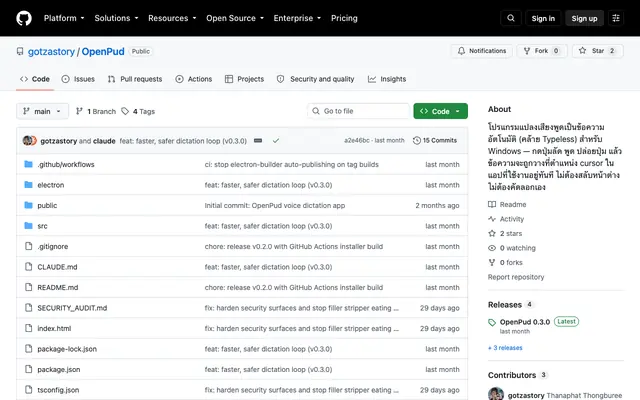Image resolution: width=640 pixels, height=400 pixels.
Task: Open the 0 watching link
Action: [x=512, y=248]
